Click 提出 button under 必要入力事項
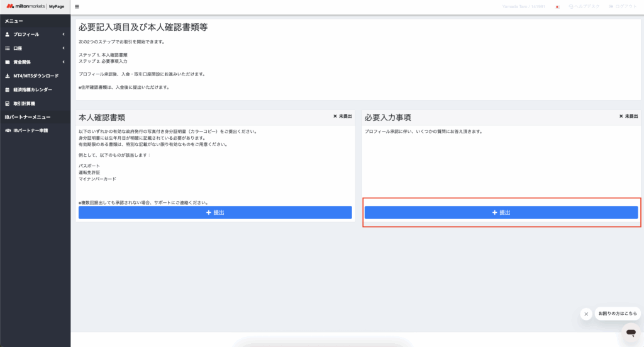The width and height of the screenshot is (644, 347). 501,213
